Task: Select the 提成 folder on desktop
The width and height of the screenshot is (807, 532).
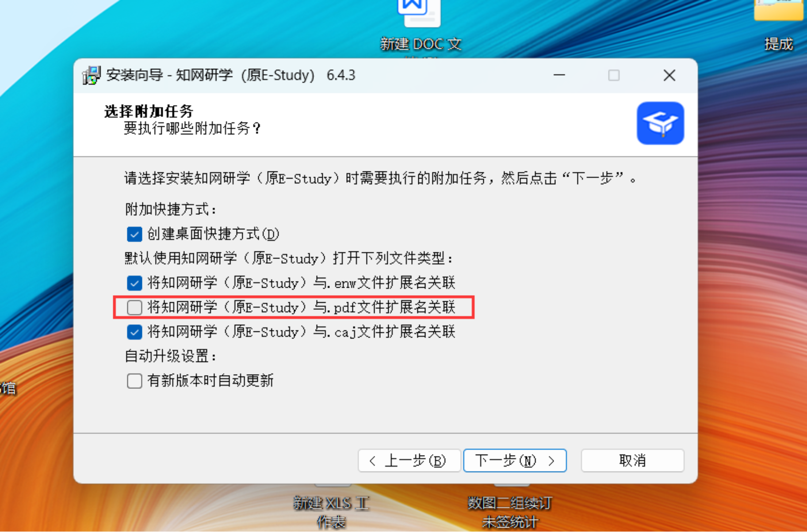Action: click(779, 26)
